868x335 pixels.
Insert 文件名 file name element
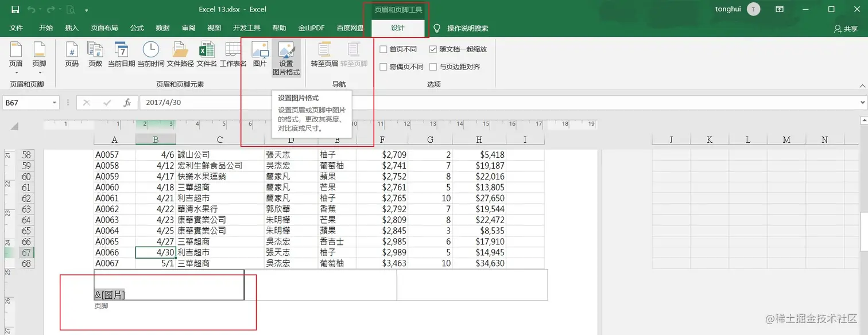point(207,55)
